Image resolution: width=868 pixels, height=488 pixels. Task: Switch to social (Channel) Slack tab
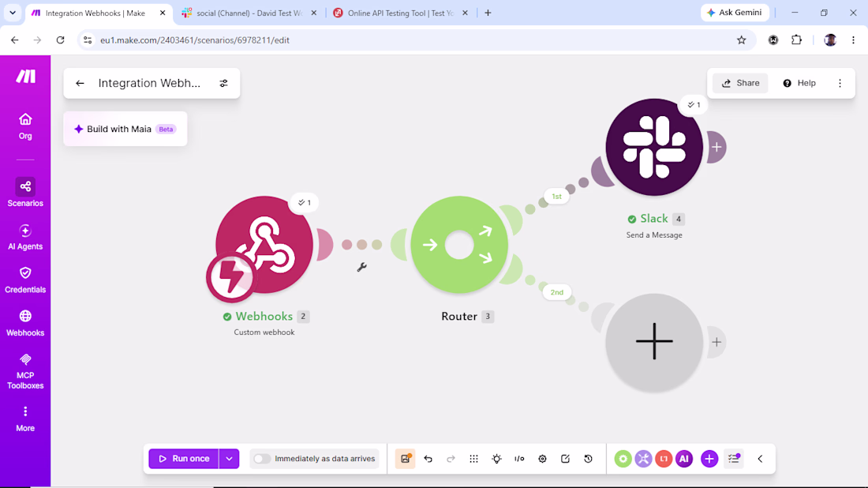pyautogui.click(x=249, y=13)
